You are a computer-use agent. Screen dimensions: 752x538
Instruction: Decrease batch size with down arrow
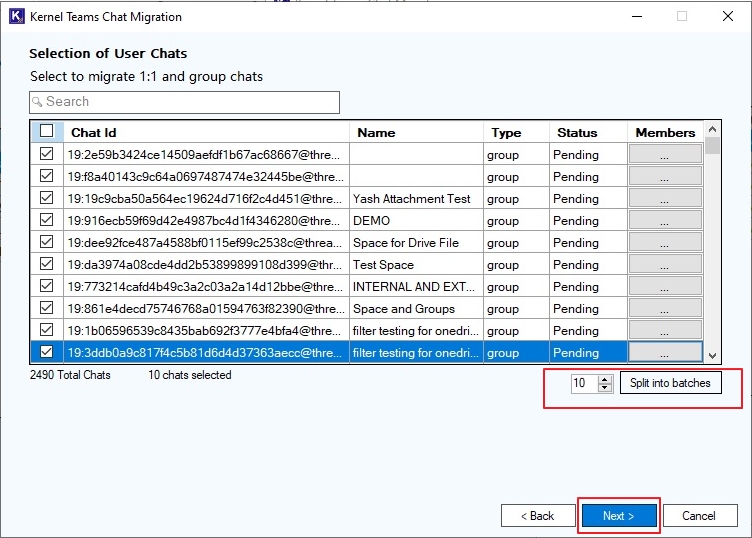coord(605,387)
